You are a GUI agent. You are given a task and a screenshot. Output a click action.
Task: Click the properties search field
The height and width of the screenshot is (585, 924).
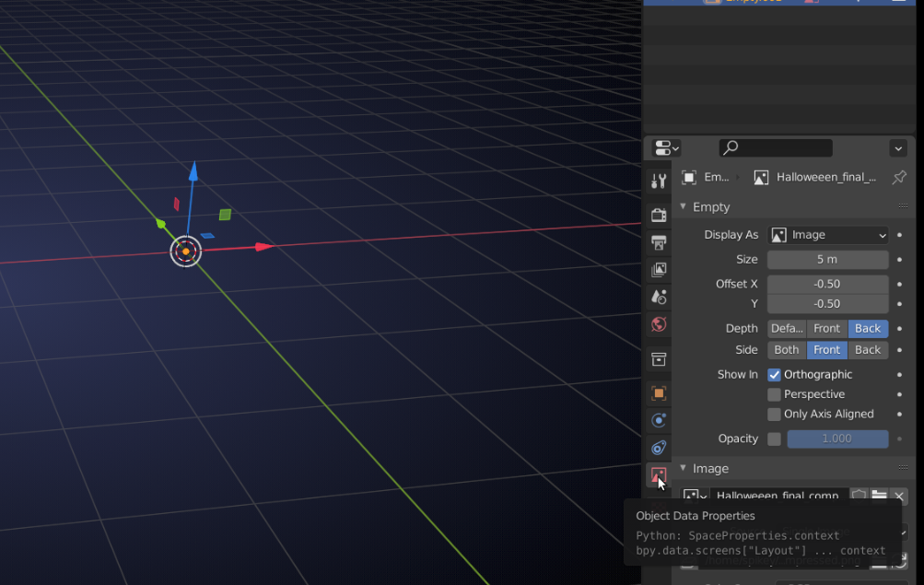(776, 148)
